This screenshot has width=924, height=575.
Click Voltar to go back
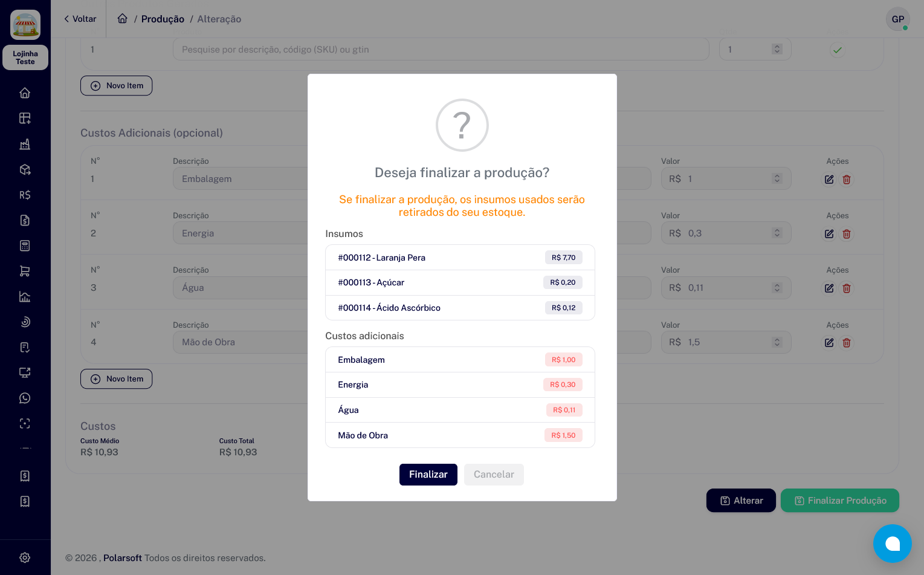(80, 19)
